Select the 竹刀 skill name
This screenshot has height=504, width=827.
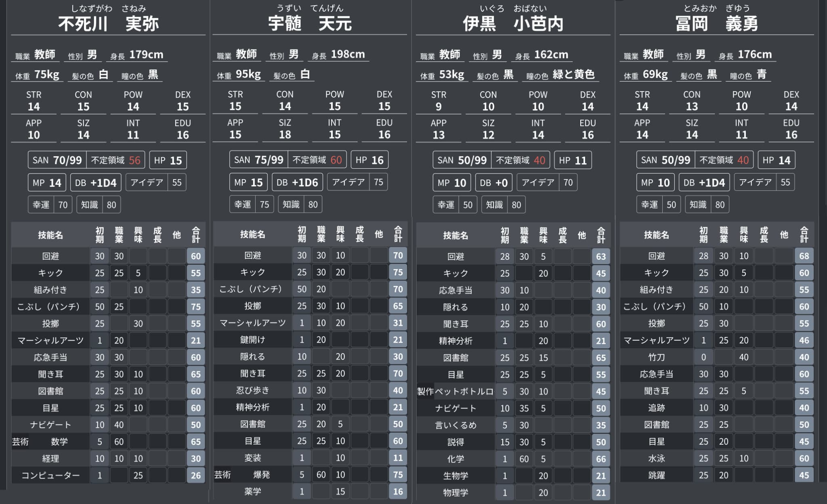(x=656, y=357)
